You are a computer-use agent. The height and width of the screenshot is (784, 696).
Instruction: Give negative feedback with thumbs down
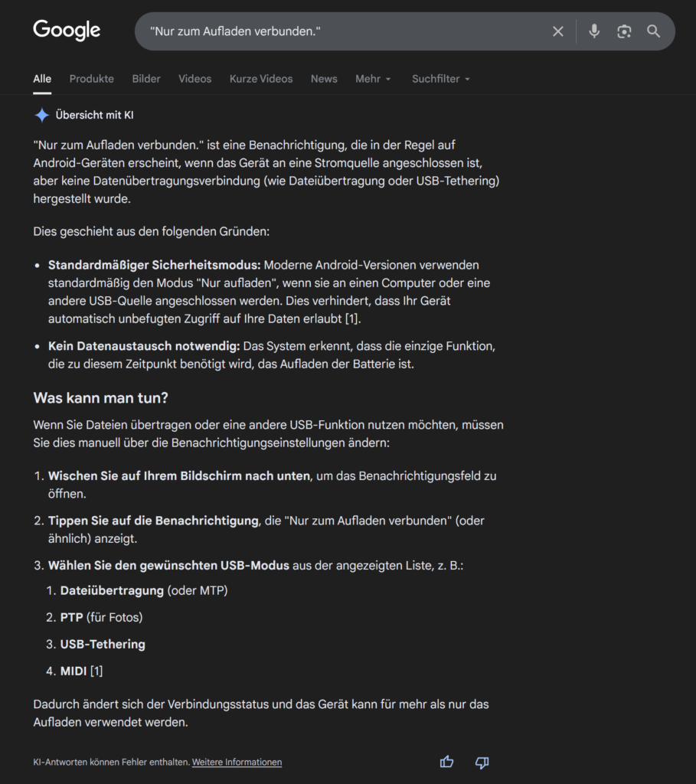(x=482, y=763)
